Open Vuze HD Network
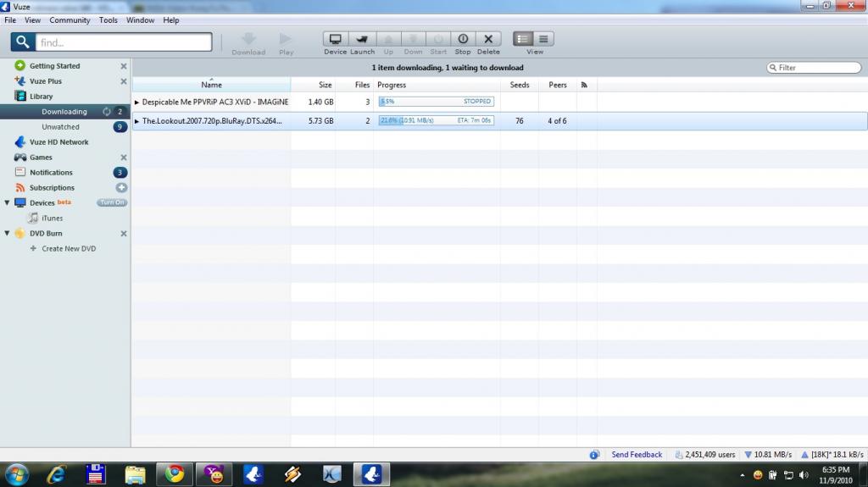The image size is (868, 487). click(x=58, y=142)
